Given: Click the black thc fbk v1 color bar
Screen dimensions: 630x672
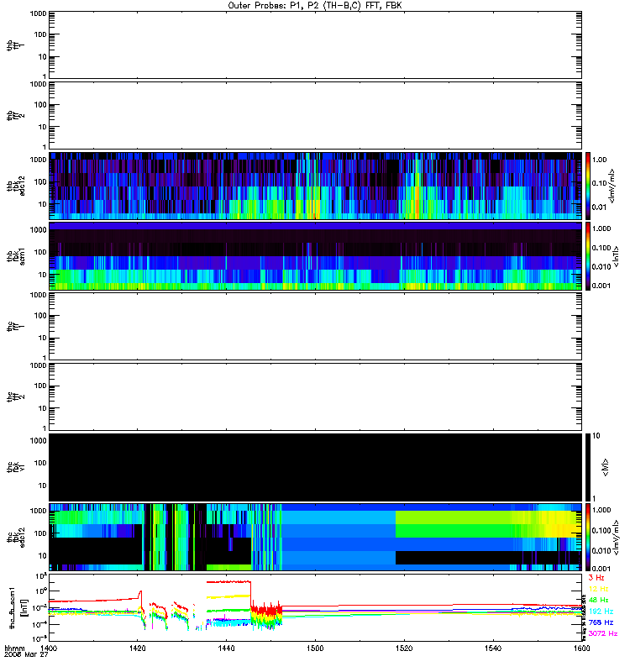Looking at the screenshot, I should 588,467.
